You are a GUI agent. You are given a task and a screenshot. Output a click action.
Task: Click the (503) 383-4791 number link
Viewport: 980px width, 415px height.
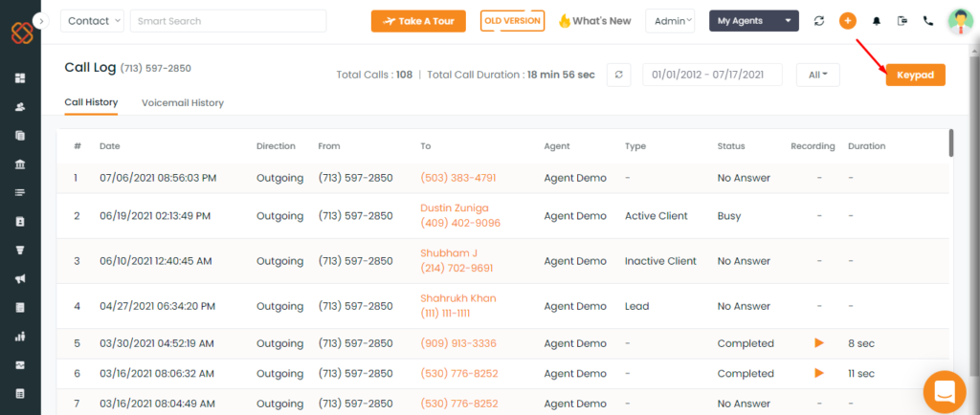pyautogui.click(x=458, y=178)
